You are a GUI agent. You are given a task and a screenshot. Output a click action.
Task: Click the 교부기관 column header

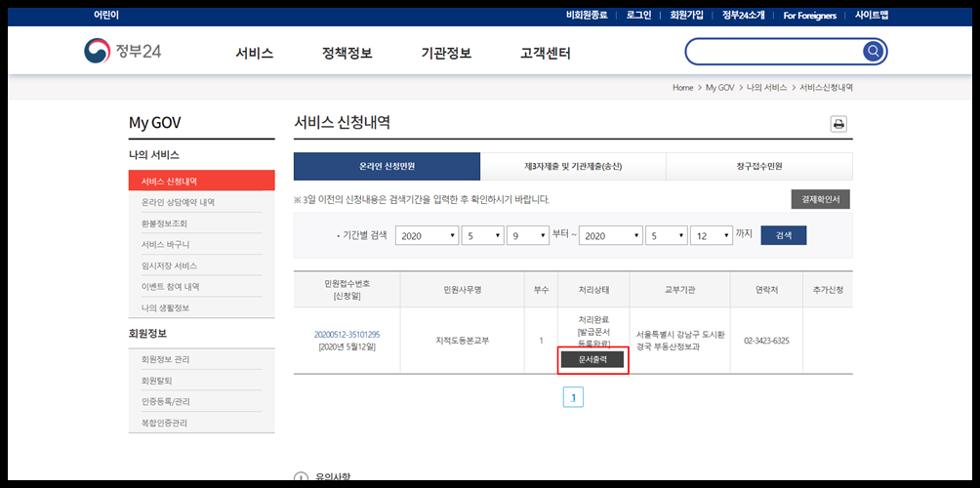click(680, 289)
